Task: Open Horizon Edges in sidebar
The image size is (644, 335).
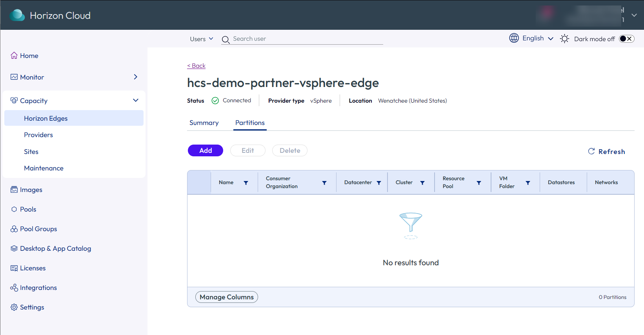Action: [x=74, y=118]
